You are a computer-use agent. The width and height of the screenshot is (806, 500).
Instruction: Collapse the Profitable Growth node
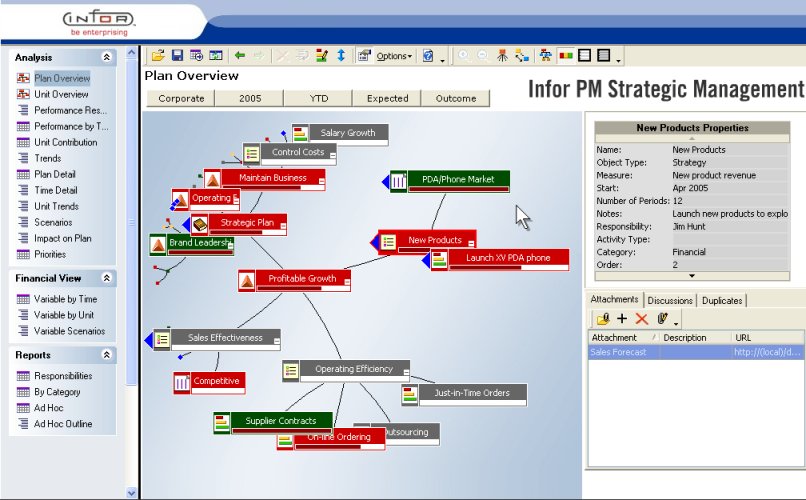coord(347,282)
